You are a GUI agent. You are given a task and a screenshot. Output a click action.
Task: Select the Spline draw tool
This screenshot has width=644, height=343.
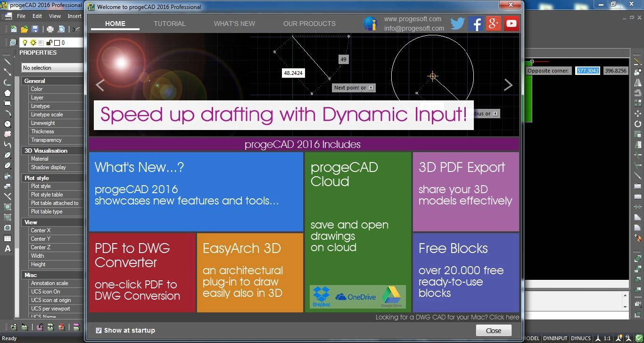coord(8,145)
